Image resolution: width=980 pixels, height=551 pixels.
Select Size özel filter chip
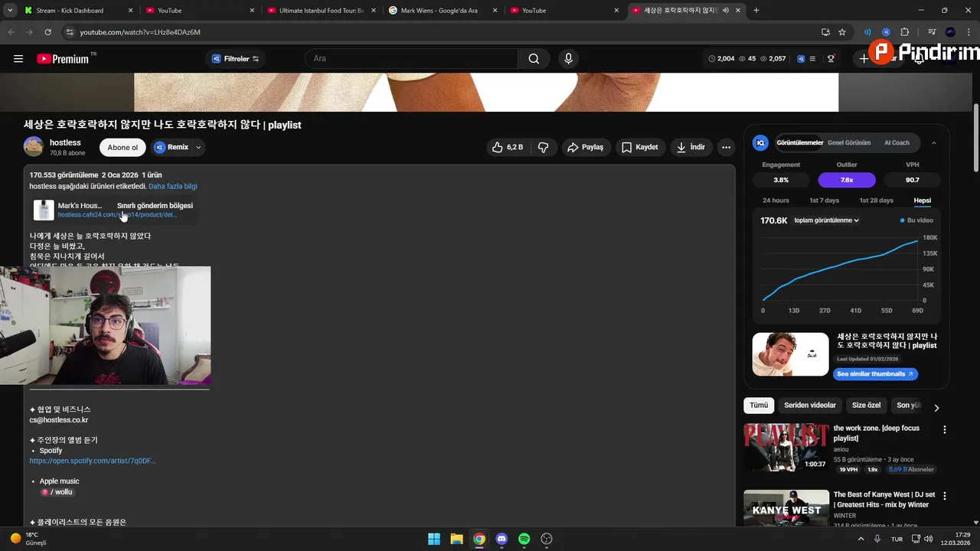(866, 405)
